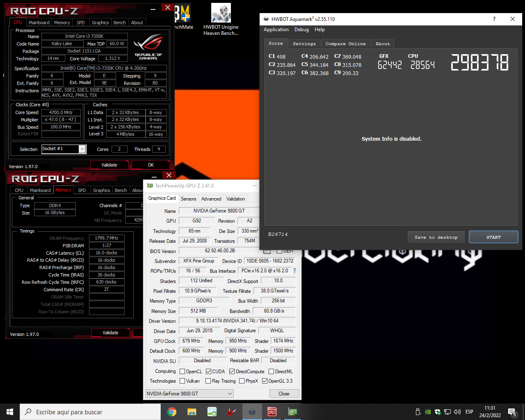Open the volume control tray icon
The height and width of the screenshot is (420, 525).
(457, 412)
